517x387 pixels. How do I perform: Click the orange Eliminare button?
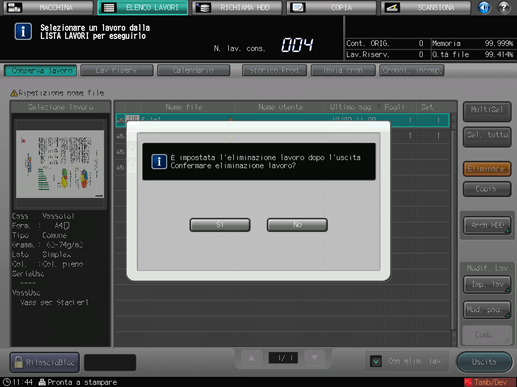point(487,169)
